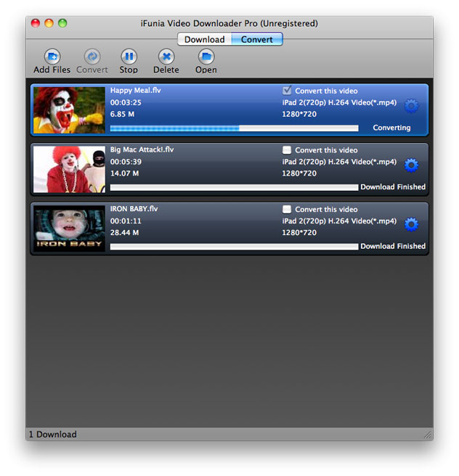Open settings gear for Happy Meal.flv

pyautogui.click(x=411, y=106)
